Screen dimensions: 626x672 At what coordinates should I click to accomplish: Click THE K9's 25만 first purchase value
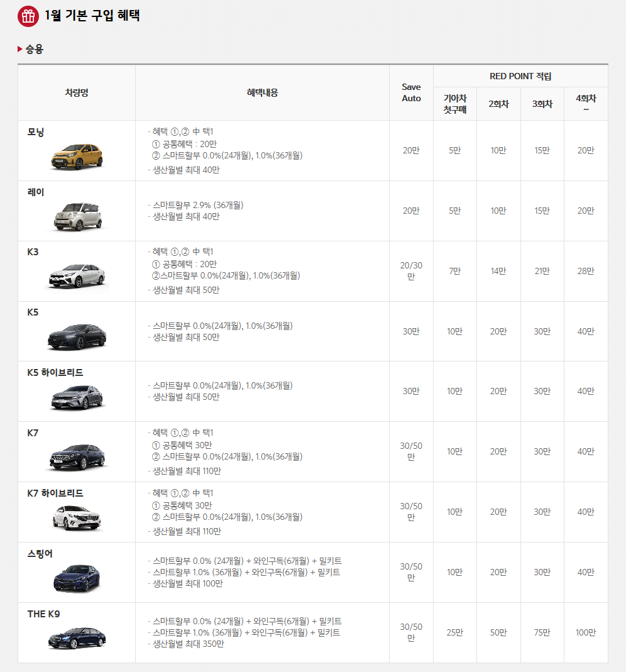pos(455,632)
